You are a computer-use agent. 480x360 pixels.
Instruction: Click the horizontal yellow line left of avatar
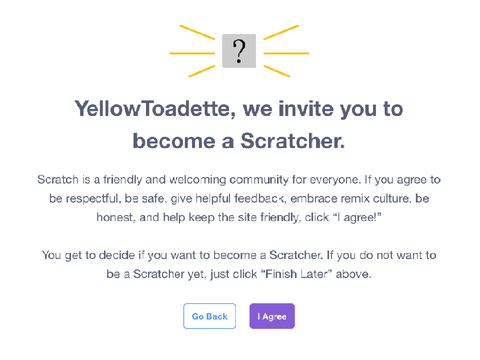[192, 53]
